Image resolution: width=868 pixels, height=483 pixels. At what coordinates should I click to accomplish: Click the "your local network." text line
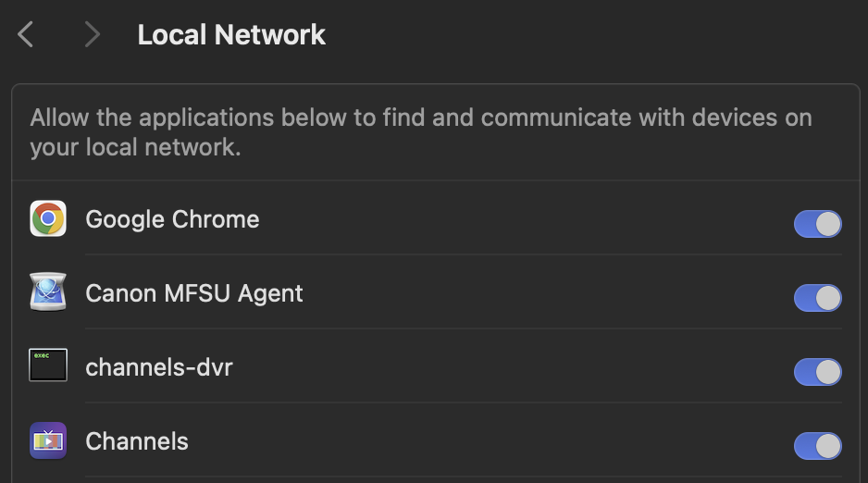[x=135, y=147]
